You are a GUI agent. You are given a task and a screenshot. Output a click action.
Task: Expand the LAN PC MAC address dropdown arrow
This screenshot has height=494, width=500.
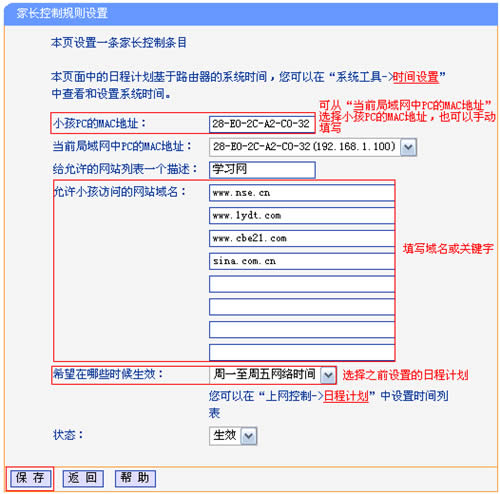(x=409, y=147)
